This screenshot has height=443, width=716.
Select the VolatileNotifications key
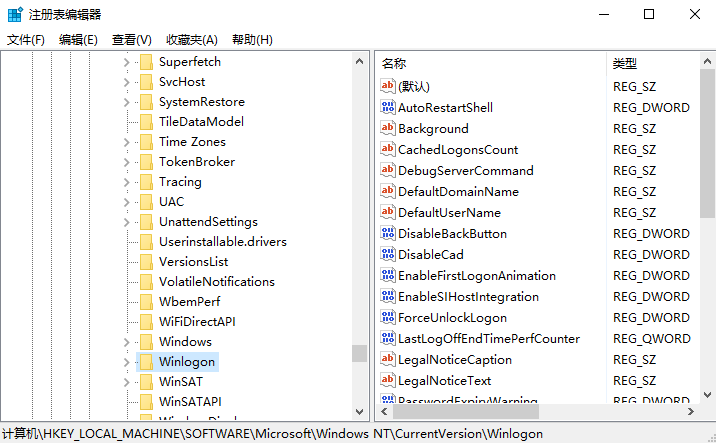point(217,282)
